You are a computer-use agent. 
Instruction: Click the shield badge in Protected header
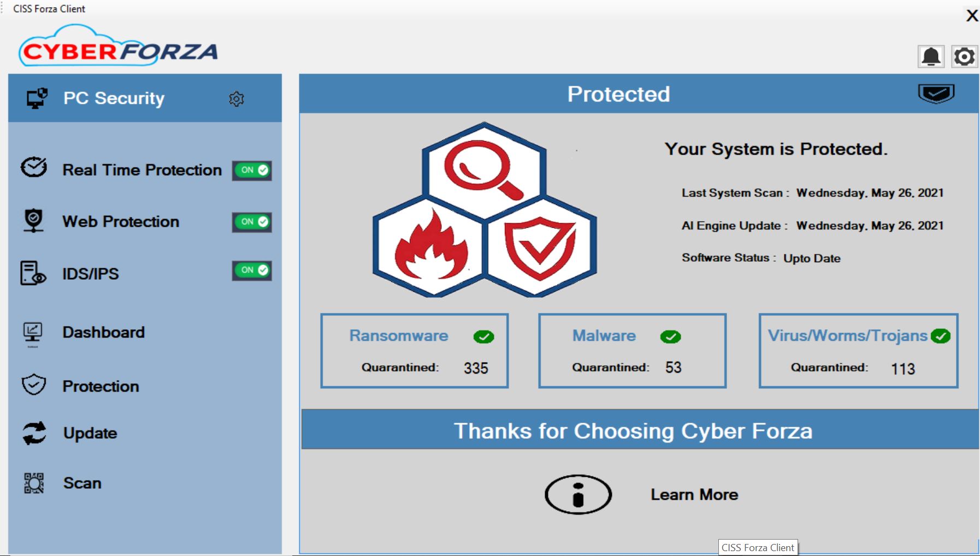coord(936,93)
